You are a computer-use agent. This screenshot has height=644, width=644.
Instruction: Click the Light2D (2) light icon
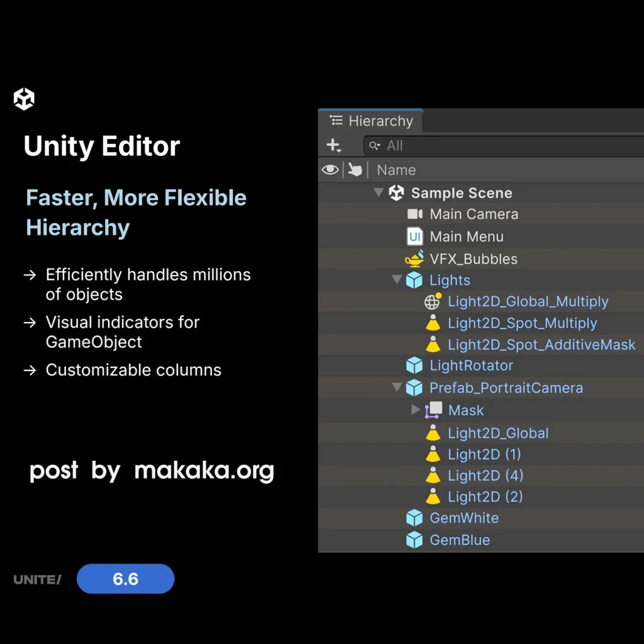433,497
